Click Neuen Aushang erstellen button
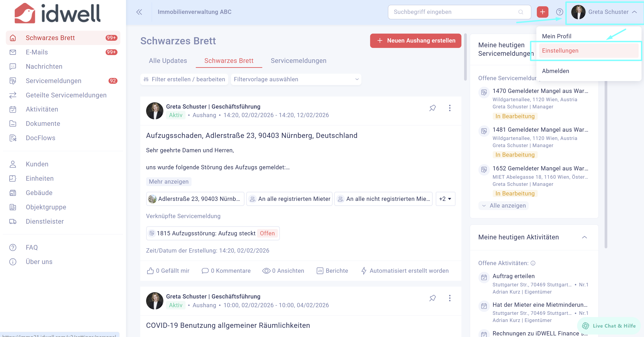 (416, 41)
